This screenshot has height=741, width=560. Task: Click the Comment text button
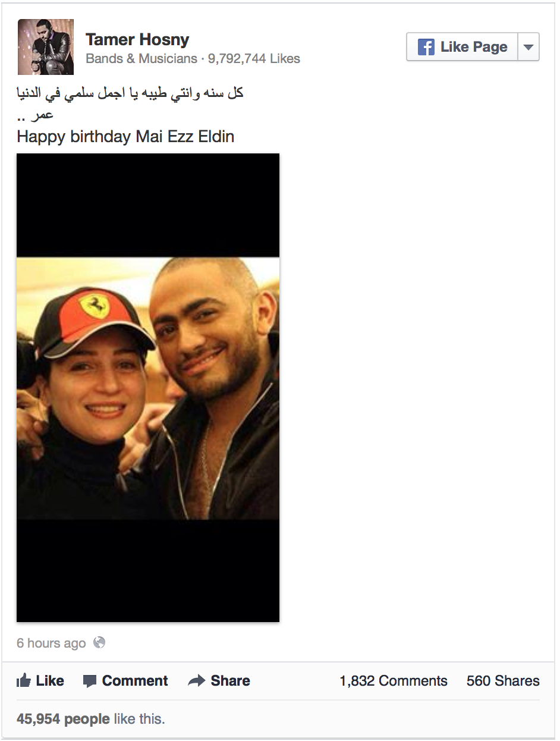click(135, 681)
